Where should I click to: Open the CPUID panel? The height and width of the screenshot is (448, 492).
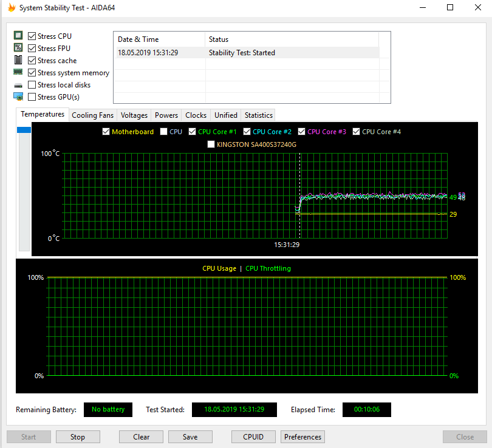(253, 436)
